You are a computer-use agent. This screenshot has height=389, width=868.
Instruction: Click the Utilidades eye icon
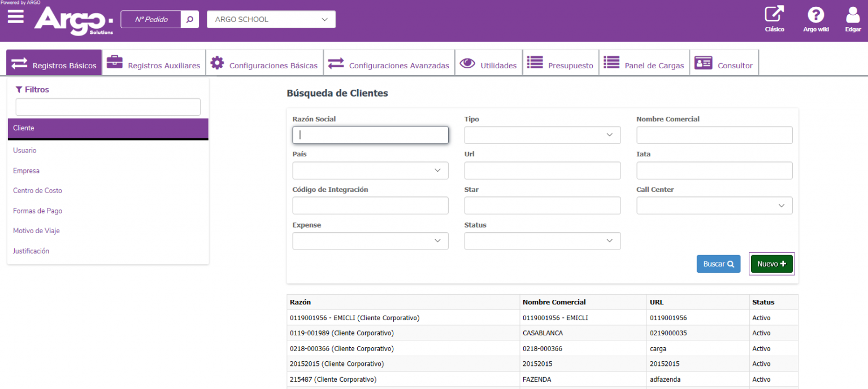coord(467,63)
